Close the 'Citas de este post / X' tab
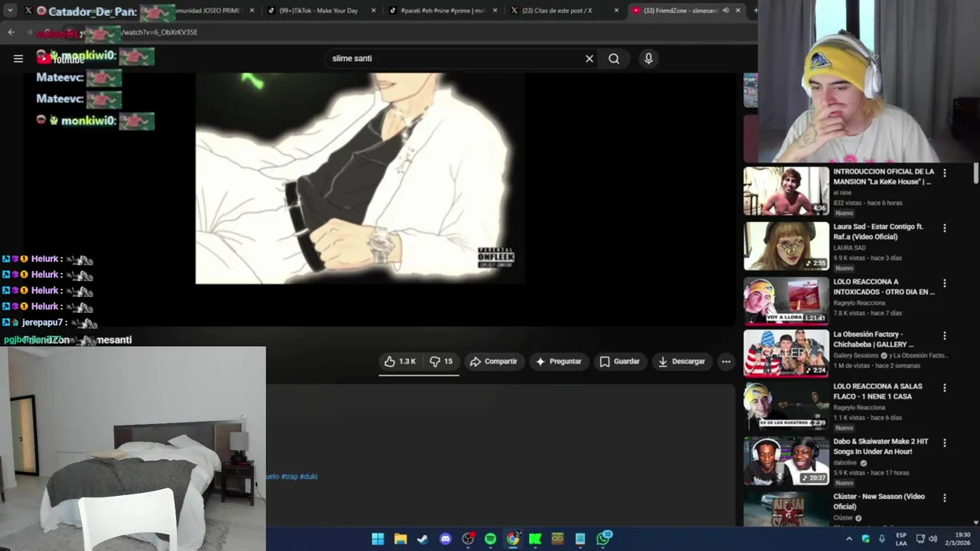This screenshot has width=980, height=551. coord(616,11)
